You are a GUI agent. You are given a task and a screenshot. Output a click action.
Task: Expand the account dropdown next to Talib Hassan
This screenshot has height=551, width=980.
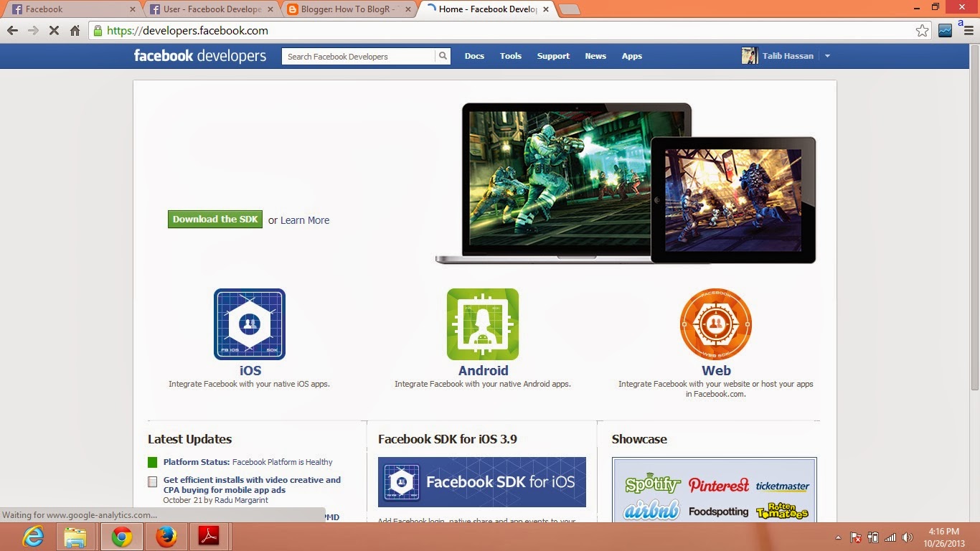[x=827, y=55]
